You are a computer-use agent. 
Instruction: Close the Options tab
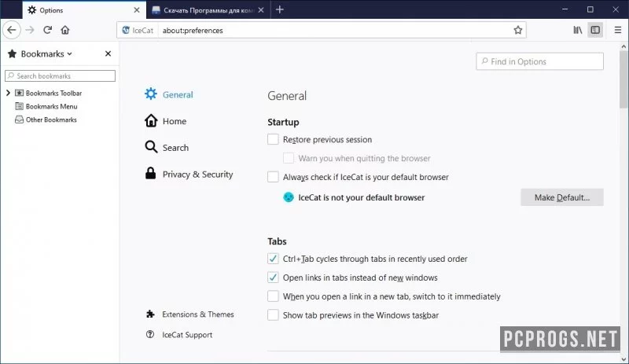[x=137, y=10]
